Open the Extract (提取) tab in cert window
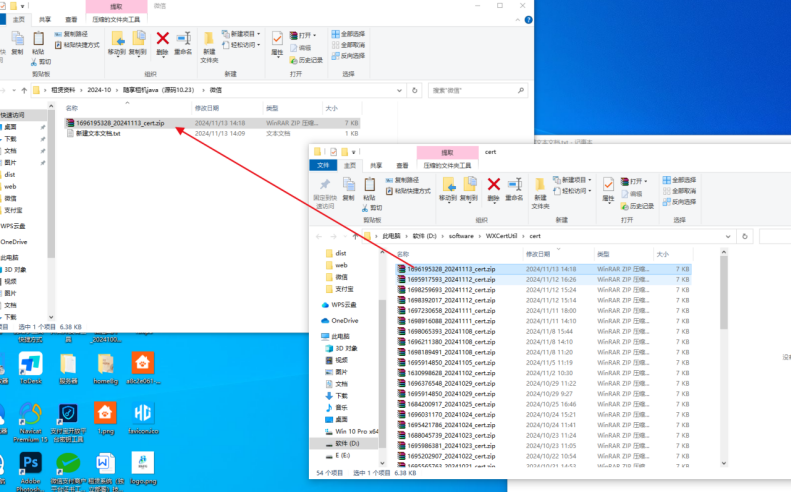The width and height of the screenshot is (791, 492). click(x=447, y=152)
